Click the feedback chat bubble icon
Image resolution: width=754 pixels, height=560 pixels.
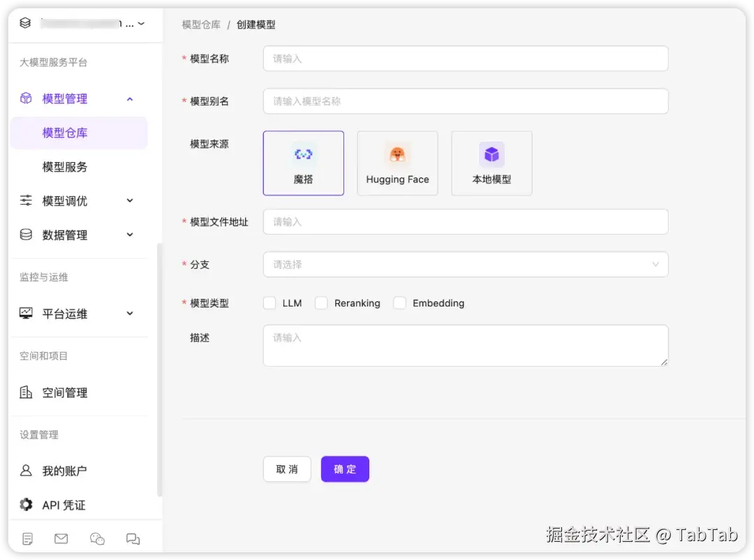click(x=133, y=538)
